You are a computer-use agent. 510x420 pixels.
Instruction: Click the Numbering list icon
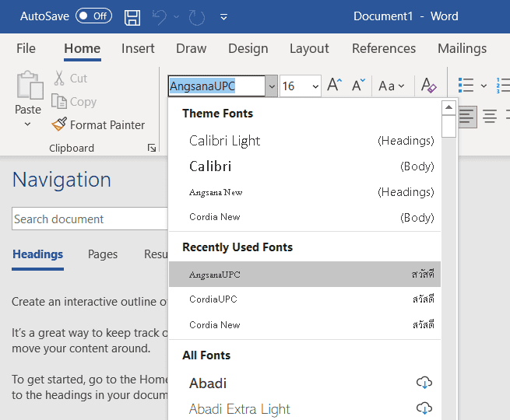click(503, 86)
